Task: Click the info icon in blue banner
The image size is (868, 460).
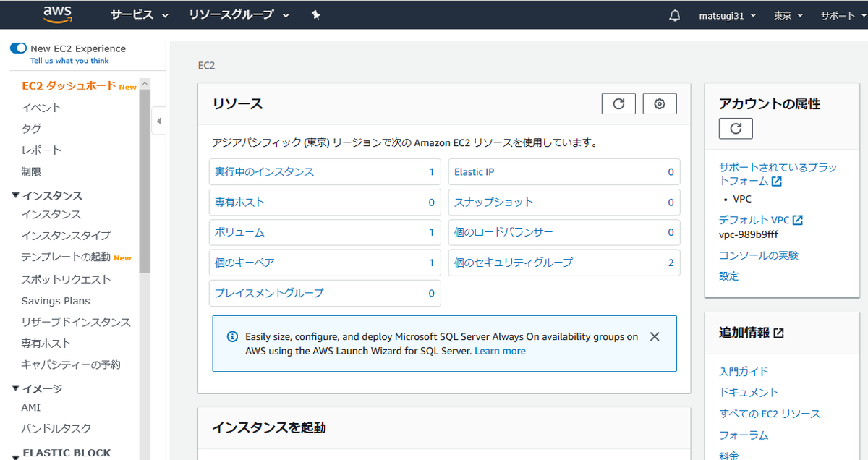Action: (232, 336)
